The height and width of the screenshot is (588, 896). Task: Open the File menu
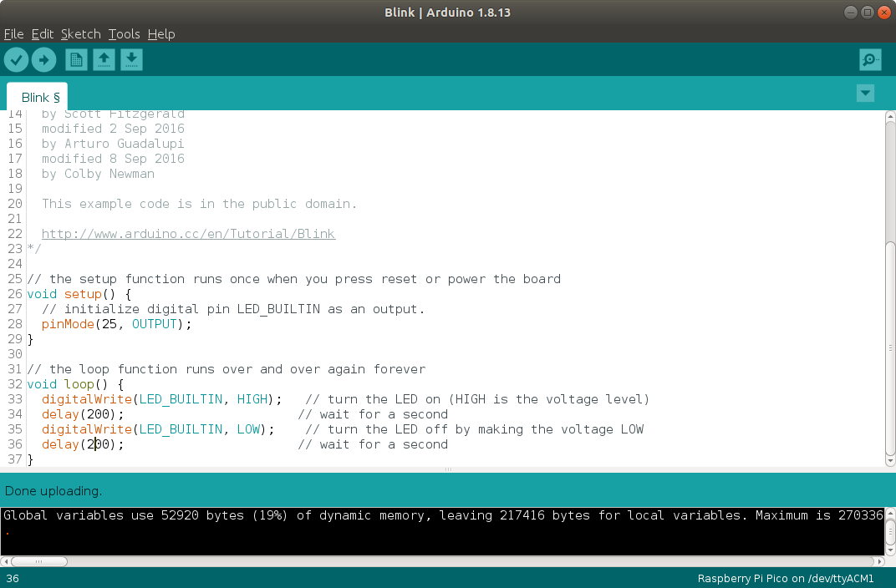click(13, 34)
